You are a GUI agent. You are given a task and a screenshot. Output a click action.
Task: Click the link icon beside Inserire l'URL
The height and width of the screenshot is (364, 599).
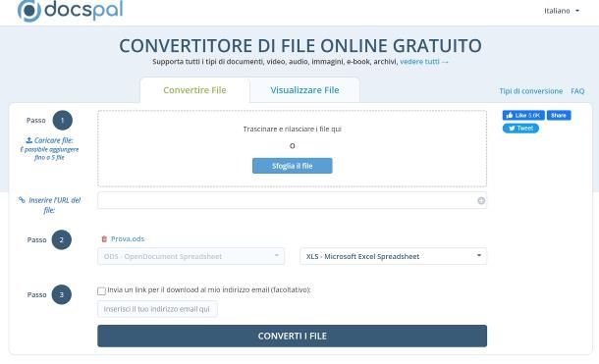(x=22, y=200)
